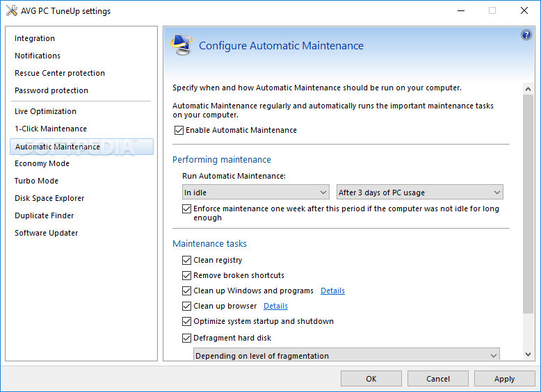541x392 pixels.
Task: Open Notifications settings page
Action: click(38, 56)
